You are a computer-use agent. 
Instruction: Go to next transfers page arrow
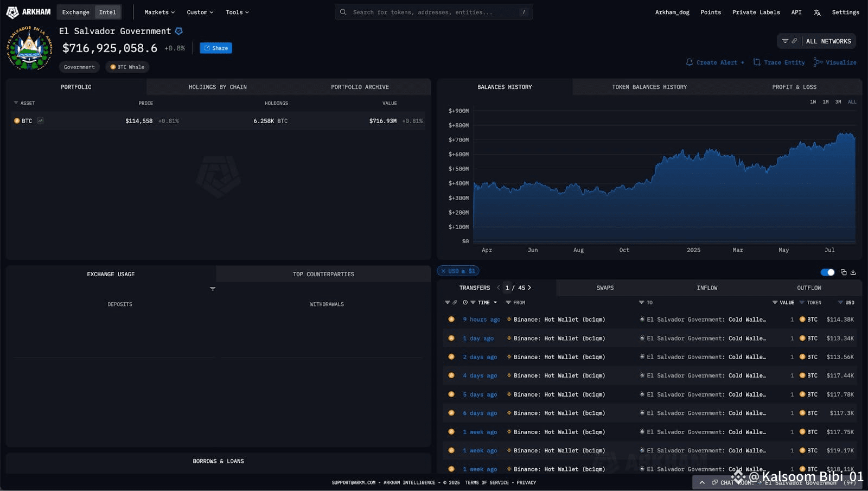click(x=529, y=288)
